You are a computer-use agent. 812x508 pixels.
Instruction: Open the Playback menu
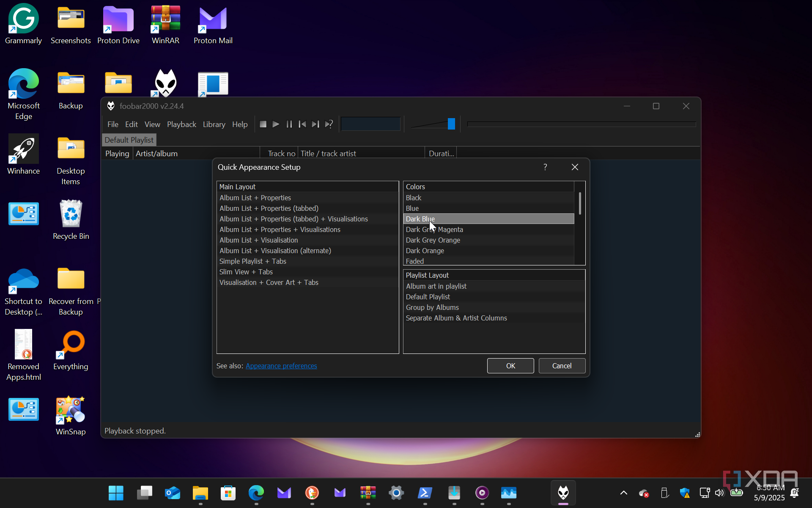point(181,124)
